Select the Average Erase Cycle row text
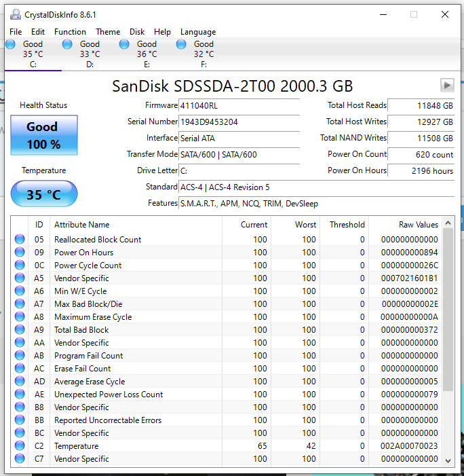The image size is (464, 476). point(90,382)
